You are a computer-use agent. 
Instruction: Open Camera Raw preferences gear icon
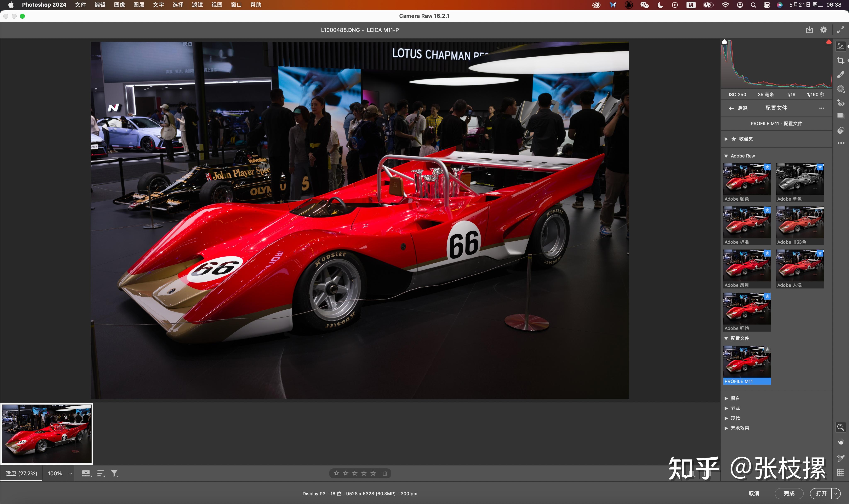click(x=824, y=30)
